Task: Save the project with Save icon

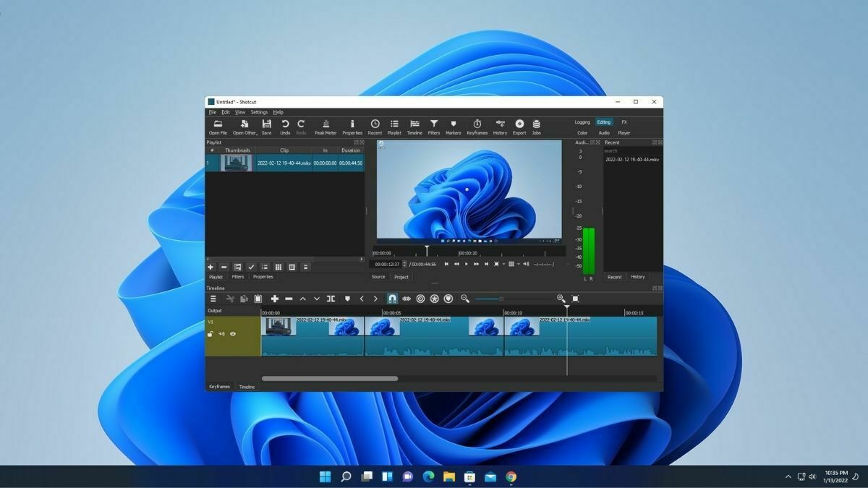Action: click(266, 124)
